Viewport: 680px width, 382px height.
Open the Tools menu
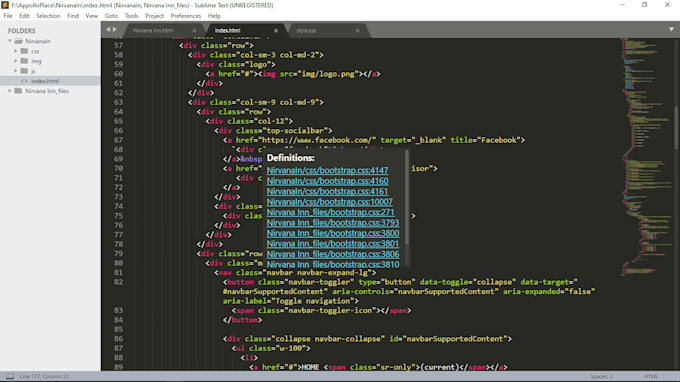click(x=131, y=16)
